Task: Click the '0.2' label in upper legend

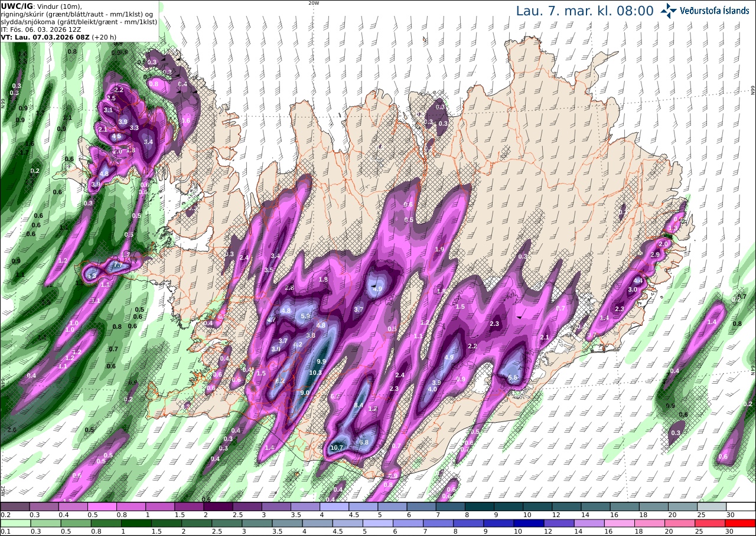Action: tap(5, 515)
